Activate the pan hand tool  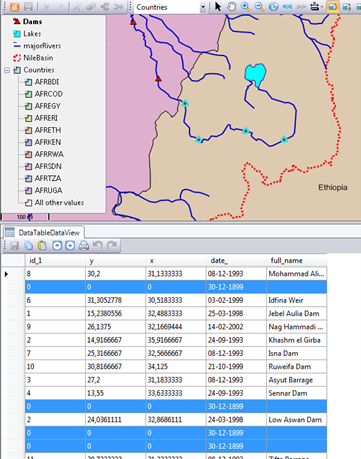pyautogui.click(x=231, y=6)
